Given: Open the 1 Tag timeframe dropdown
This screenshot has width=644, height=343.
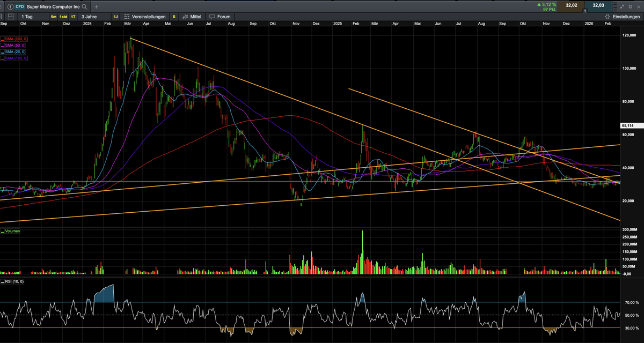Looking at the screenshot, I should (27, 17).
